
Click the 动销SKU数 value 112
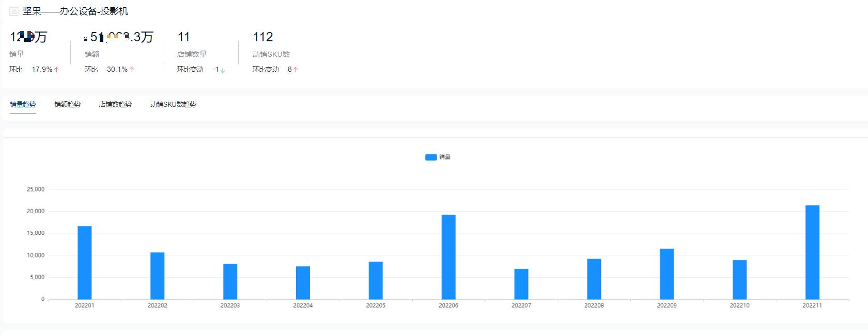(x=262, y=37)
